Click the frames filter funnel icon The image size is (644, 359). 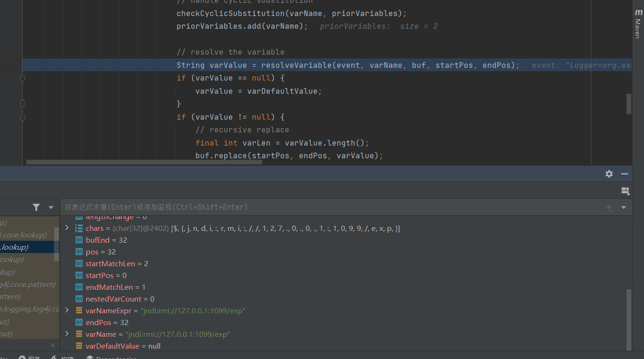pyautogui.click(x=36, y=207)
